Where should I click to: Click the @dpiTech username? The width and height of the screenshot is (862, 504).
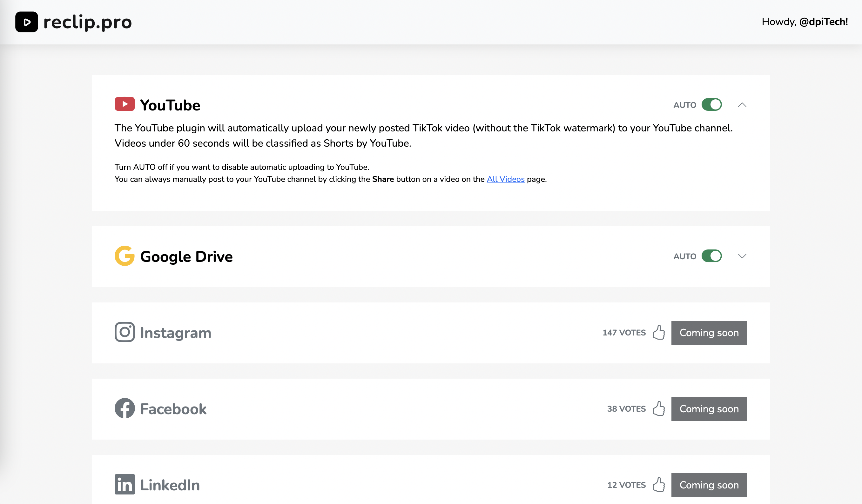pyautogui.click(x=823, y=22)
